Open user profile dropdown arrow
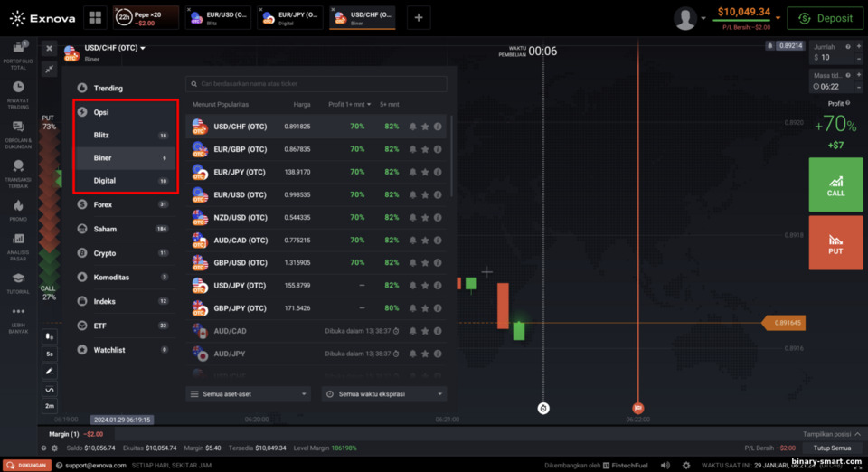The image size is (868, 472). tap(703, 18)
